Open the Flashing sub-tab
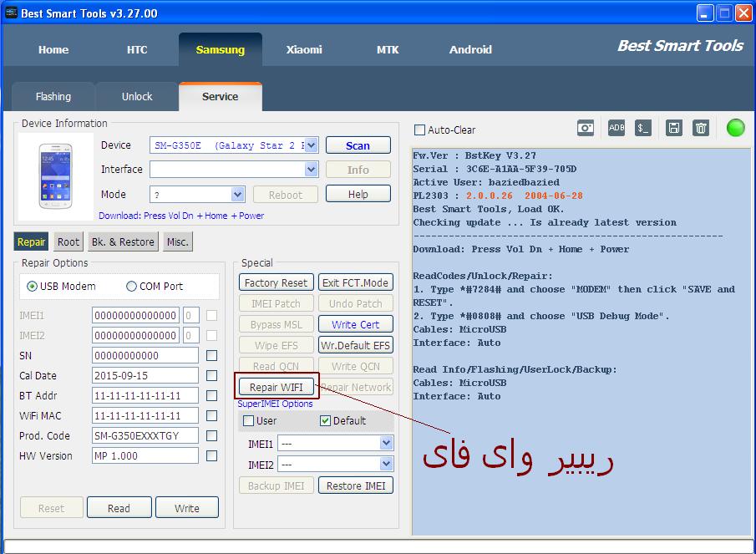Image resolution: width=756 pixels, height=554 pixels. [53, 96]
